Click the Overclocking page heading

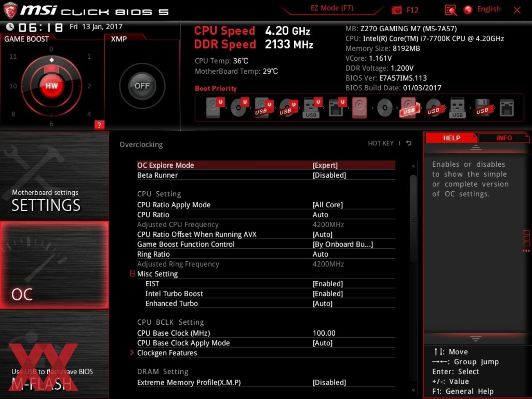pyautogui.click(x=141, y=144)
